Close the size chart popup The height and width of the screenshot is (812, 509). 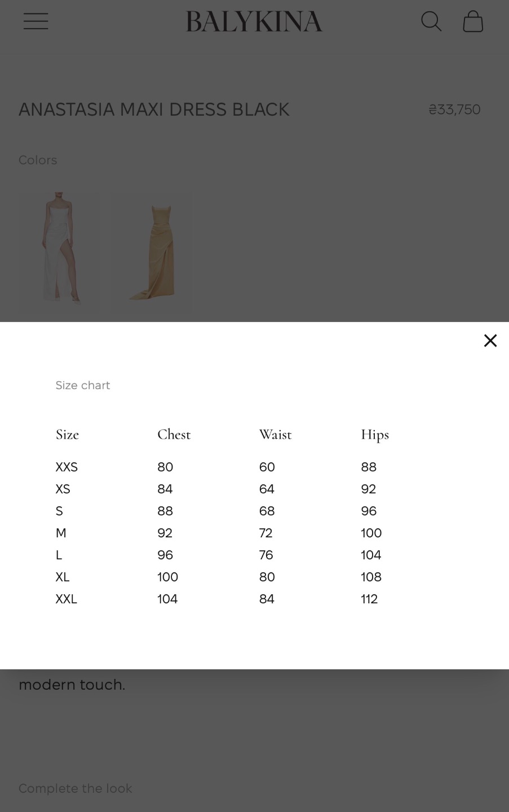click(490, 341)
